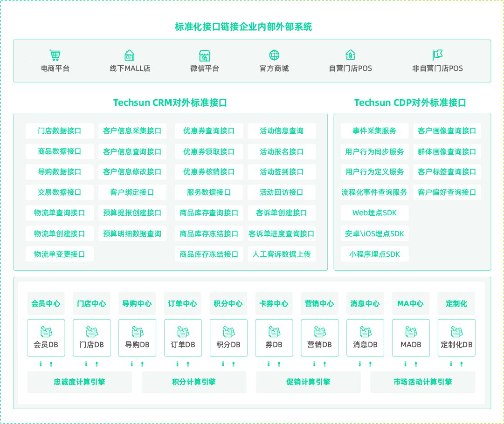Select the 消息中心 block
The image size is (504, 424).
click(365, 303)
